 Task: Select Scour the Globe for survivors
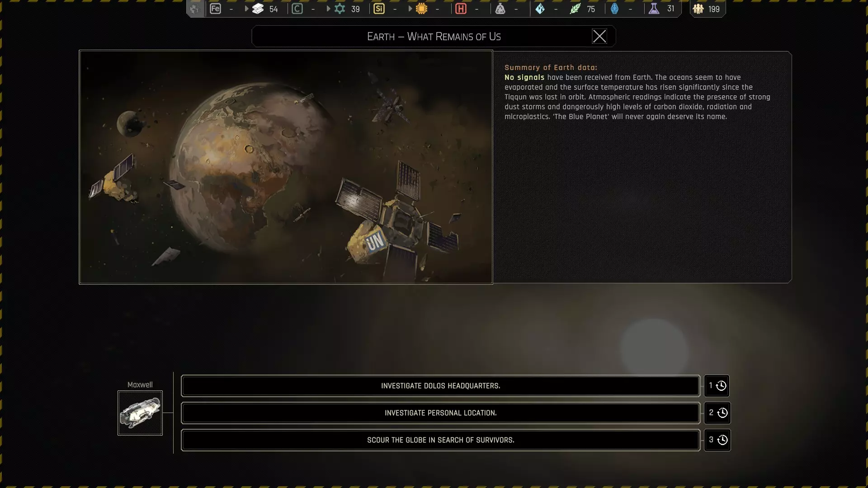pyautogui.click(x=440, y=440)
